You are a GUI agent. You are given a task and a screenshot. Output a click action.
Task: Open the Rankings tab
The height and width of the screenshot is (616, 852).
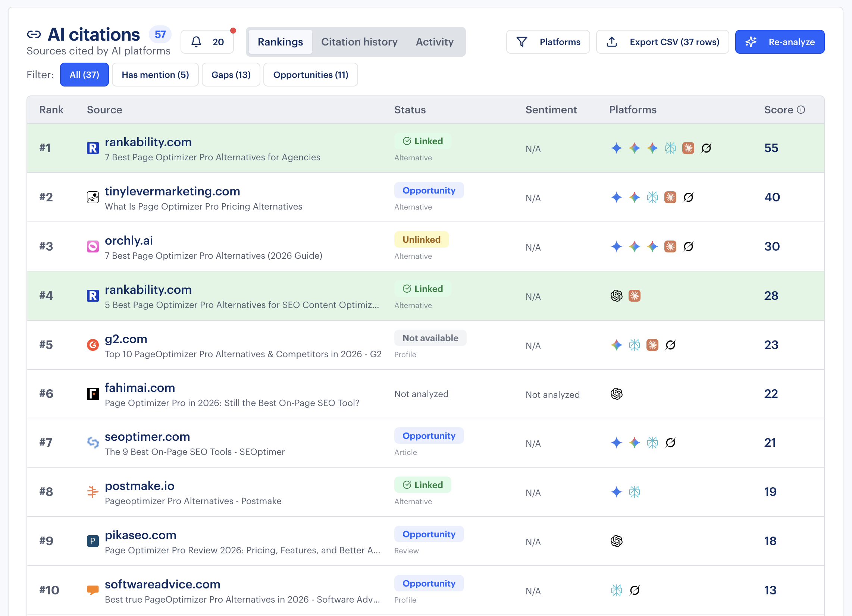280,42
